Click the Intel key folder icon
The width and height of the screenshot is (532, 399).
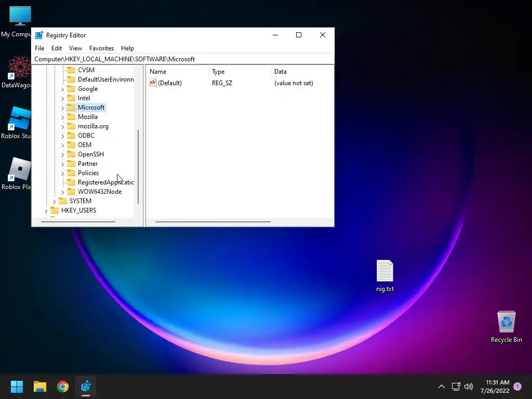71,98
